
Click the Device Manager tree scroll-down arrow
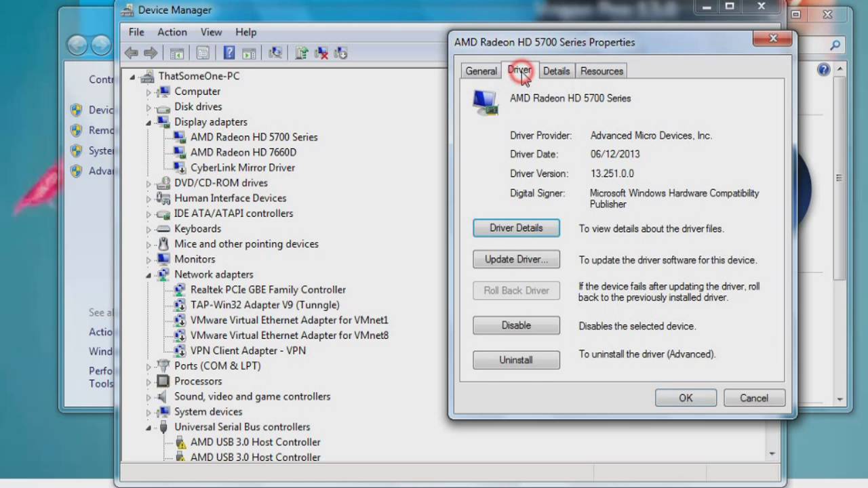772,453
